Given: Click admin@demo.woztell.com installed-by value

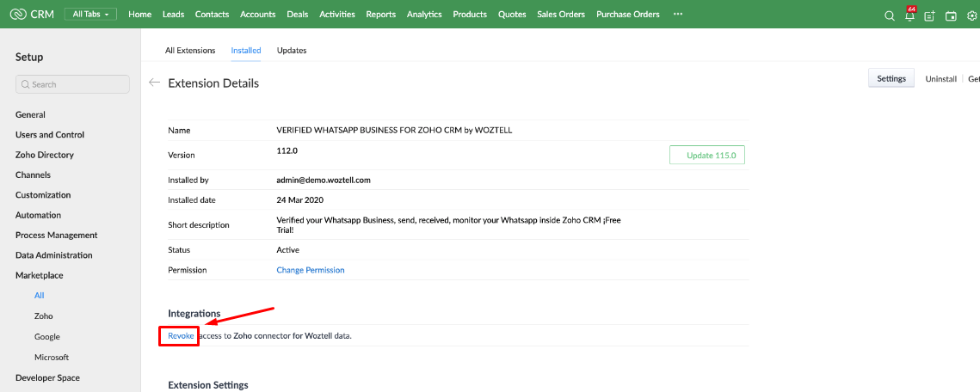Looking at the screenshot, I should 324,180.
